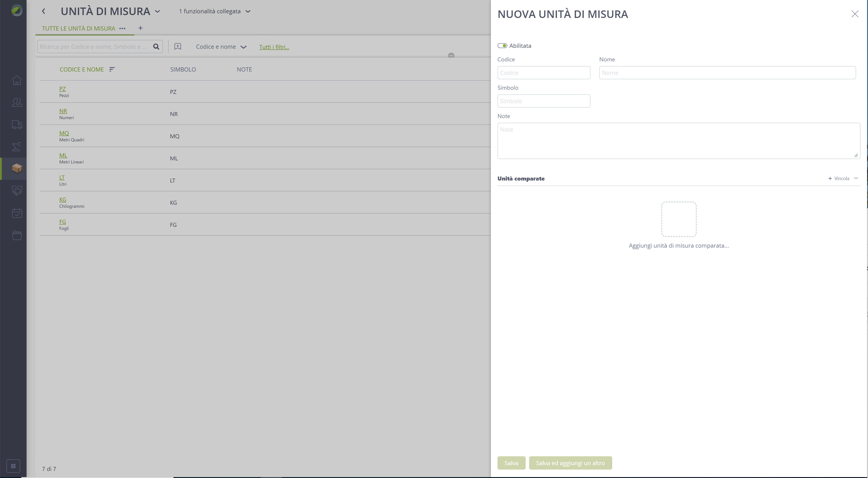Viewport: 868px width, 478px height.
Task: Open the package box sidebar icon
Action: pyautogui.click(x=17, y=168)
